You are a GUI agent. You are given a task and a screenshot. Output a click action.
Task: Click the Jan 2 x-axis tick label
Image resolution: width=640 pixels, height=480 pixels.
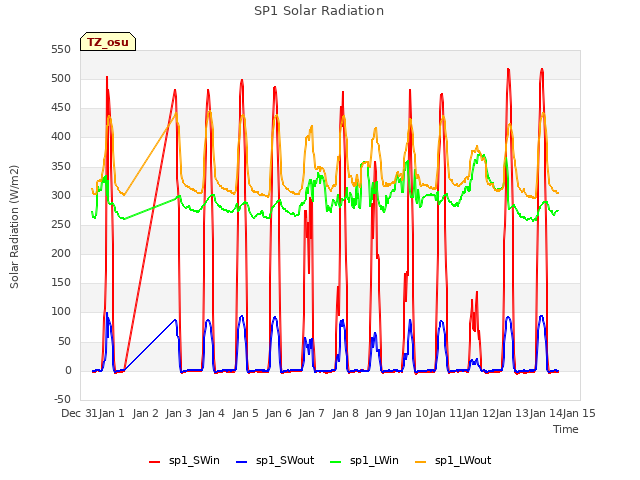point(145,413)
